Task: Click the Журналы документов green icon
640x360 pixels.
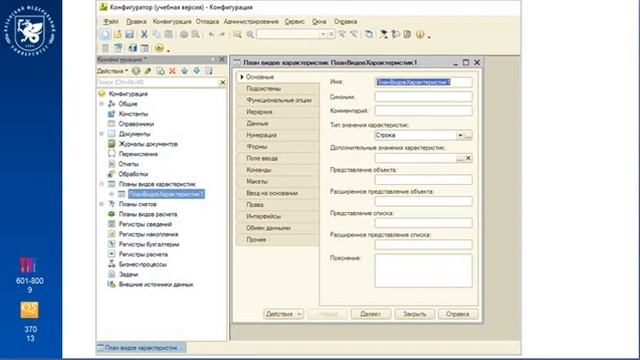Action: click(111, 144)
